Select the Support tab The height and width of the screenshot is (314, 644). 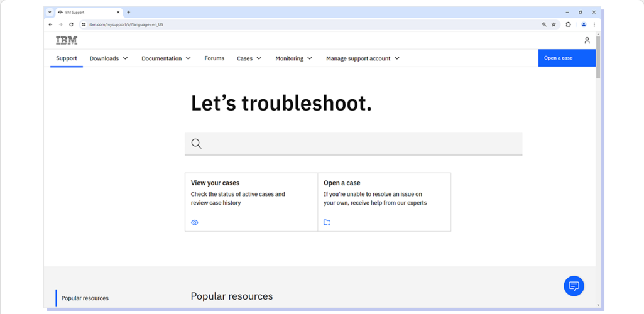tap(67, 58)
